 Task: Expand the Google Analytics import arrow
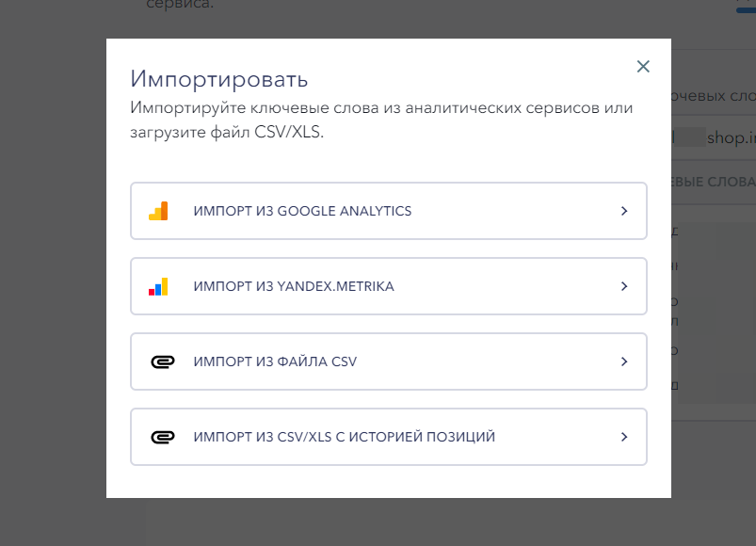624,211
